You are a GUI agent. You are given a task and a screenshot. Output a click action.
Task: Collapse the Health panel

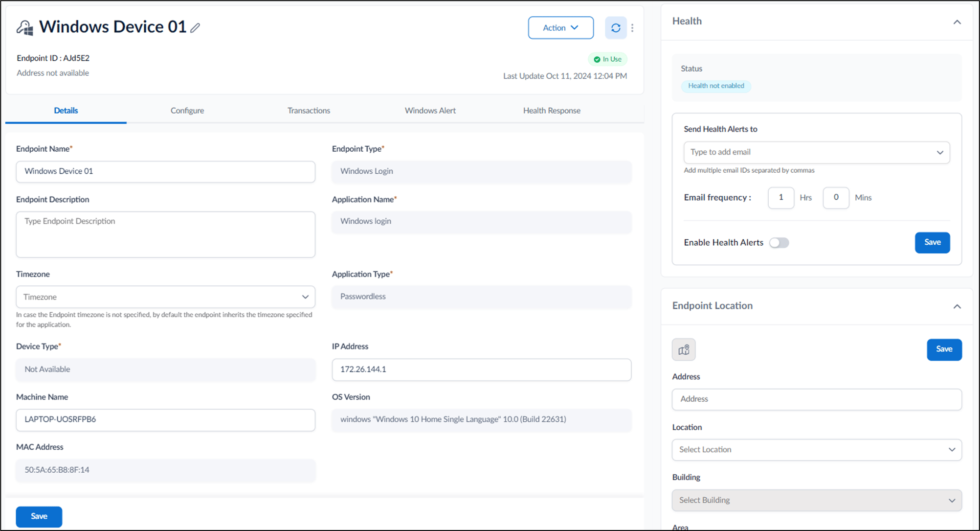[957, 22]
